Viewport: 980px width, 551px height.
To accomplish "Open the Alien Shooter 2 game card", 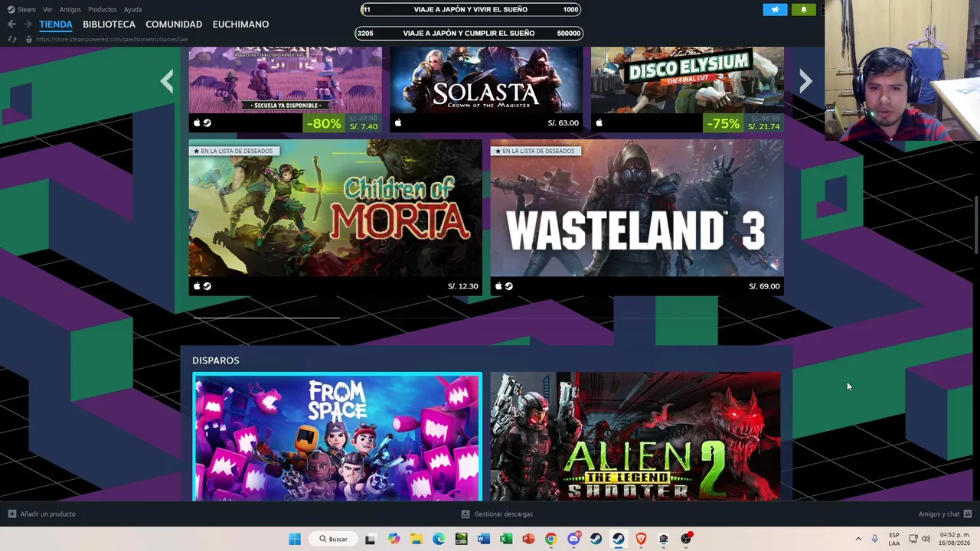I will 635,437.
